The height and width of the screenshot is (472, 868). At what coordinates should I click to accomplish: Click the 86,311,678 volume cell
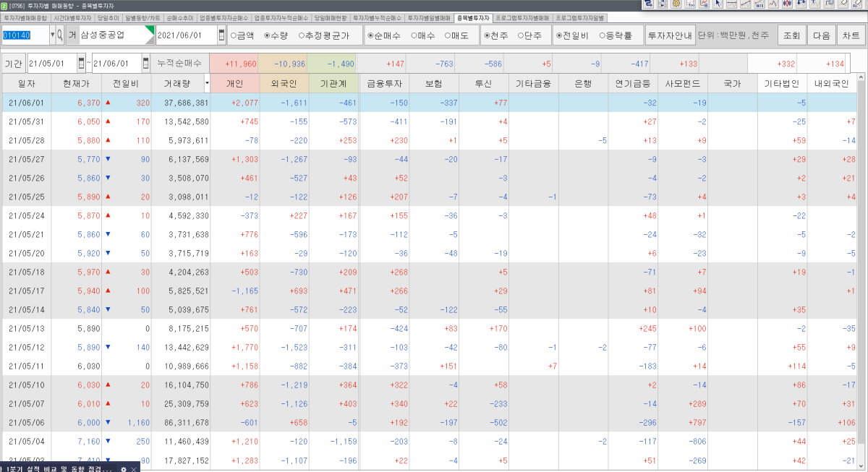[x=180, y=421]
